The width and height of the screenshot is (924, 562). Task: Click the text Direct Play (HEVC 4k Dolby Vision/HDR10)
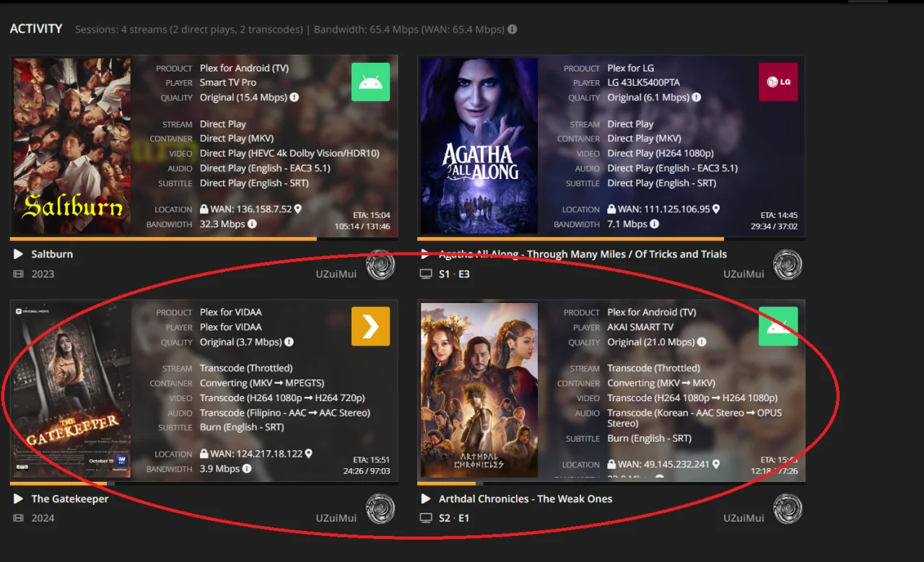289,153
